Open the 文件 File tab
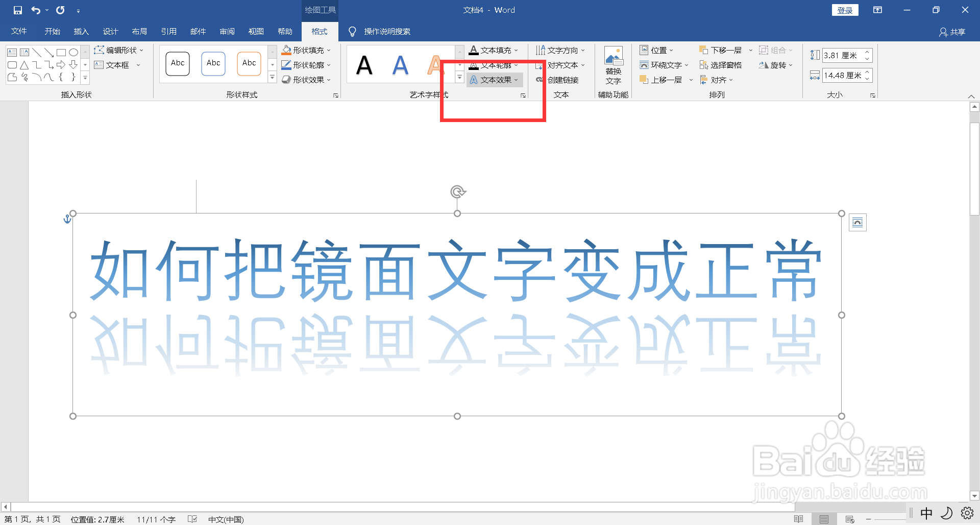Viewport: 980px width, 525px height. [19, 32]
